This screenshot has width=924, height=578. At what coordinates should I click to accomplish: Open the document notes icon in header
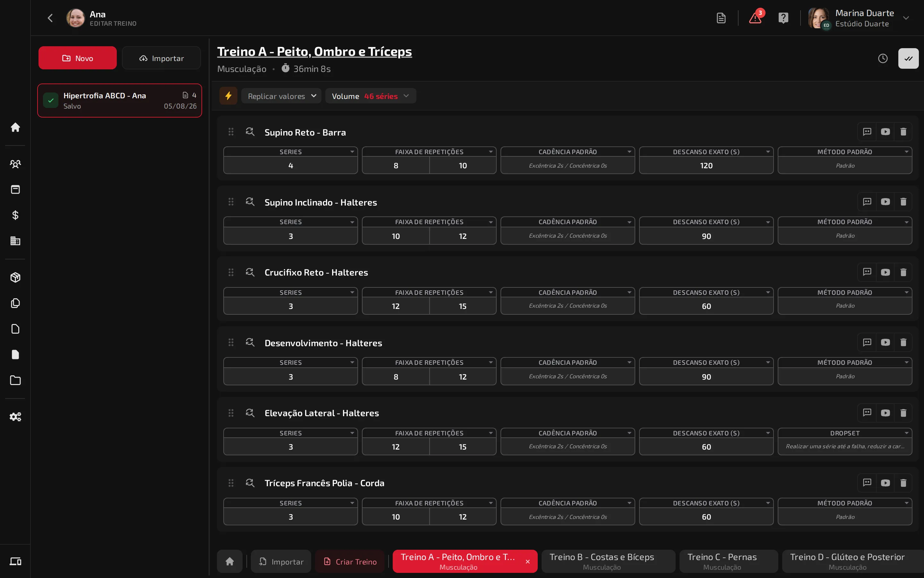click(x=721, y=18)
